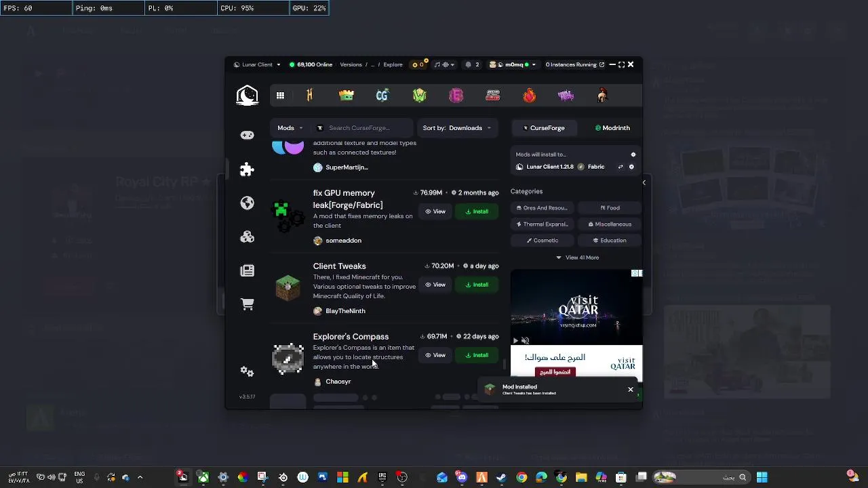Switch to the Modrinth tab
Viewport: 868px width, 488px height.
pyautogui.click(x=612, y=127)
